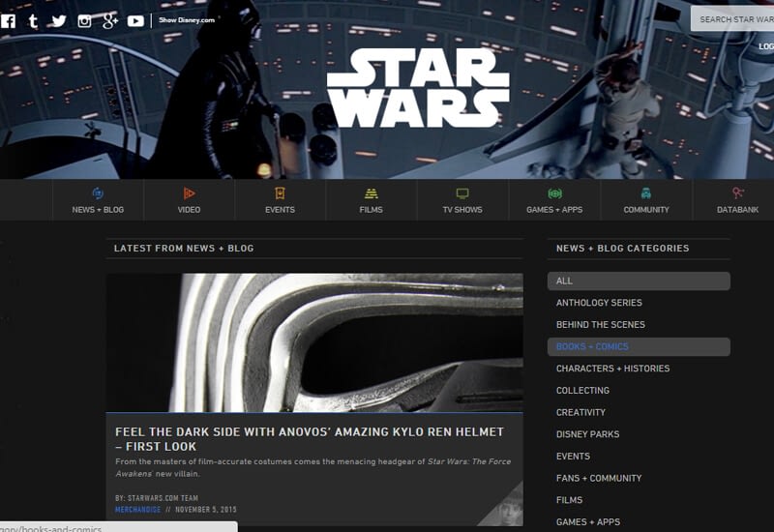Click the Latest From News + Blog heading
This screenshot has height=532, width=774.
click(x=184, y=249)
